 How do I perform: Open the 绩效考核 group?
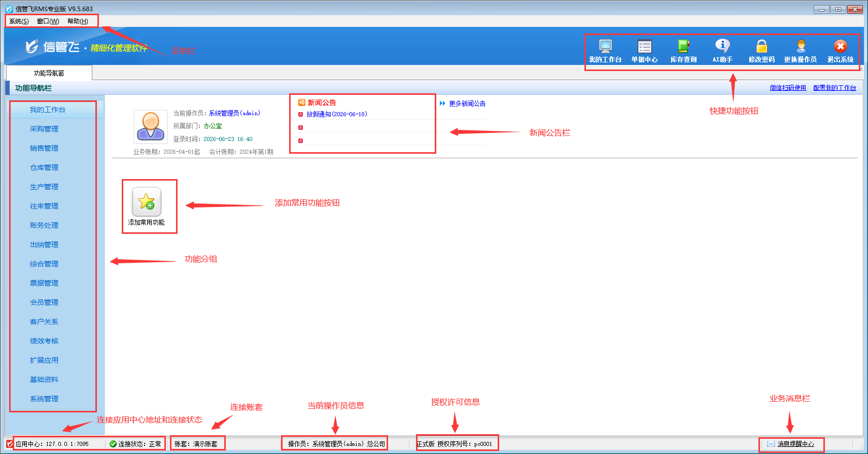point(44,341)
